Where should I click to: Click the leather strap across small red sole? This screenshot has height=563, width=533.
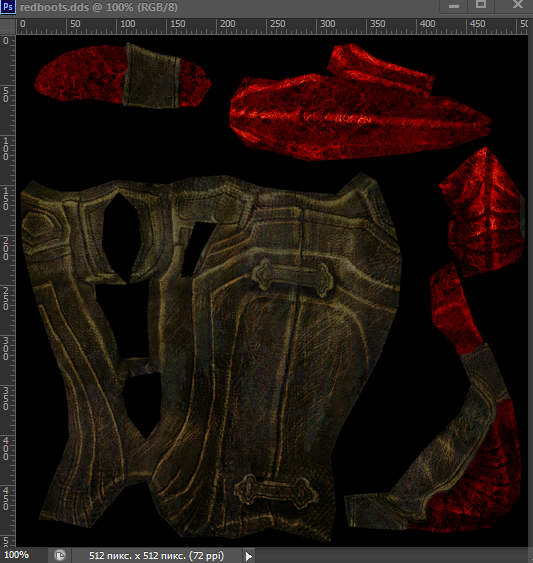(150, 75)
